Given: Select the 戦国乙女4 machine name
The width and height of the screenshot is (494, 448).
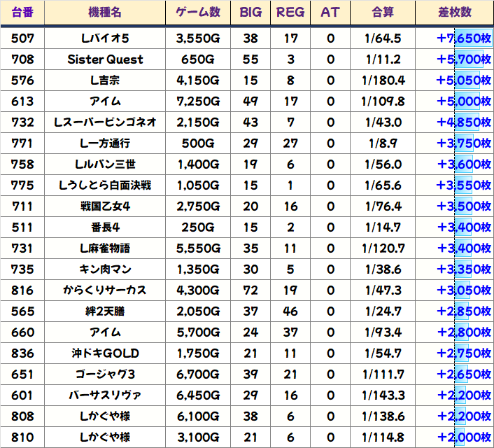Looking at the screenshot, I should [x=105, y=206].
